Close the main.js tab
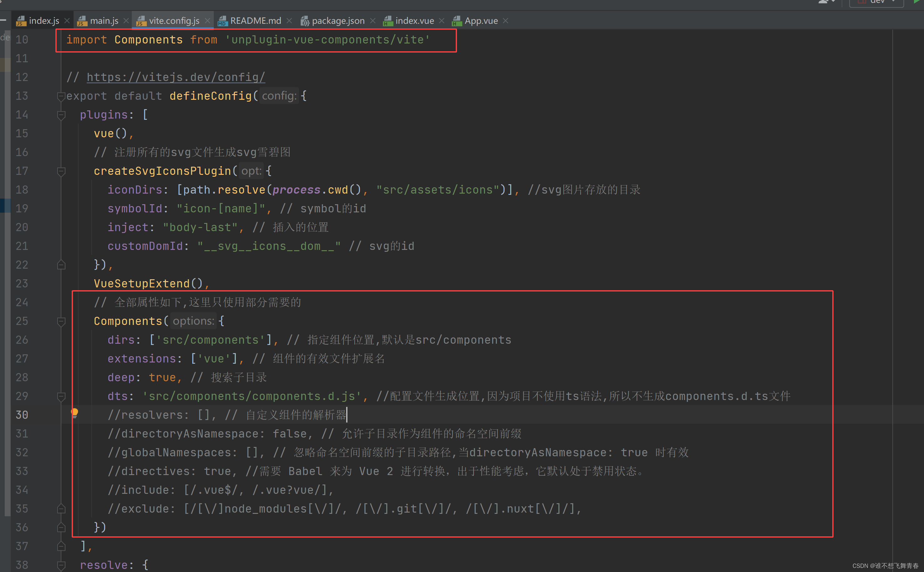Screen dimensions: 924x572 point(126,21)
